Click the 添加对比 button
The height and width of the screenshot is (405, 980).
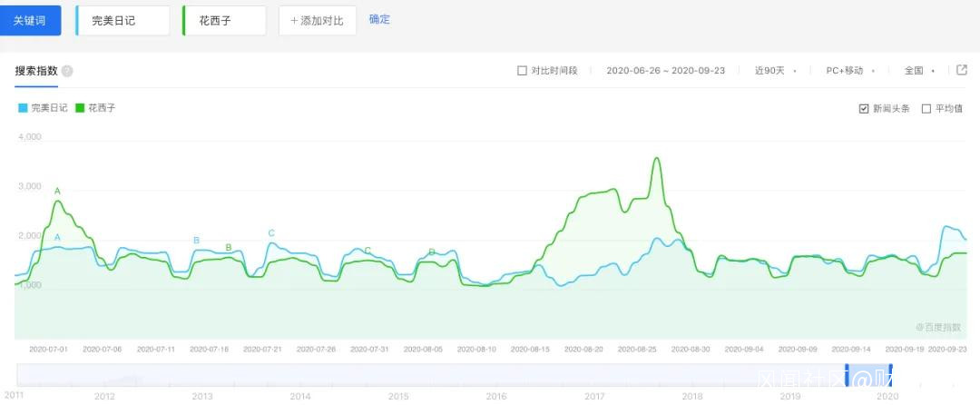click(318, 21)
